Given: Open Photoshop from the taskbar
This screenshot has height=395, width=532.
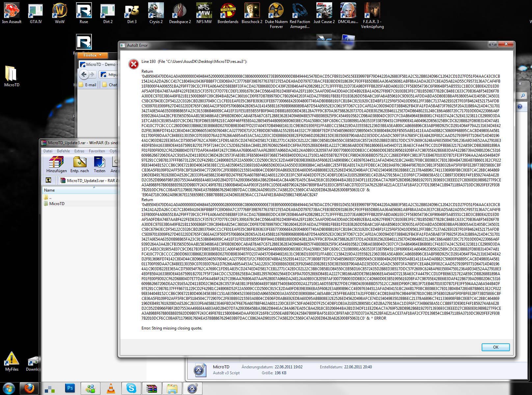Looking at the screenshot, I should pyautogui.click(x=70, y=388).
